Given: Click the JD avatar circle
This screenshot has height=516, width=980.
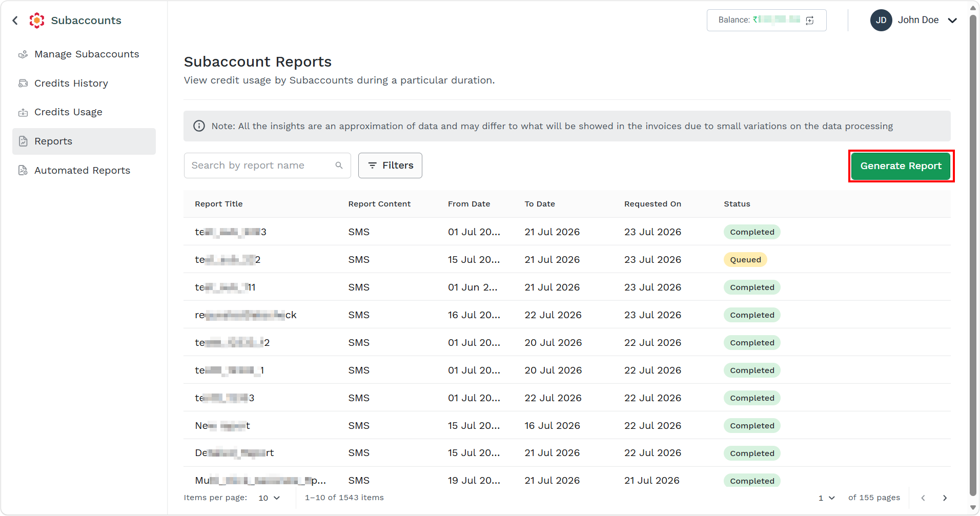Looking at the screenshot, I should 881,20.
